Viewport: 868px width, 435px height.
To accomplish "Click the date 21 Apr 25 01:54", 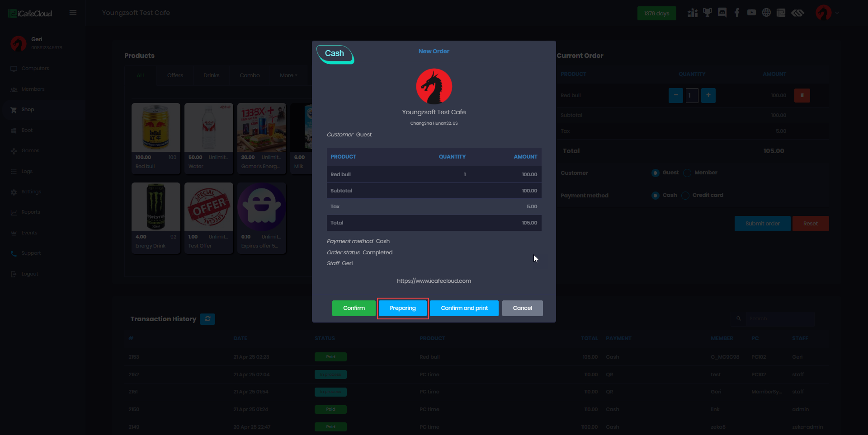I will point(251,392).
